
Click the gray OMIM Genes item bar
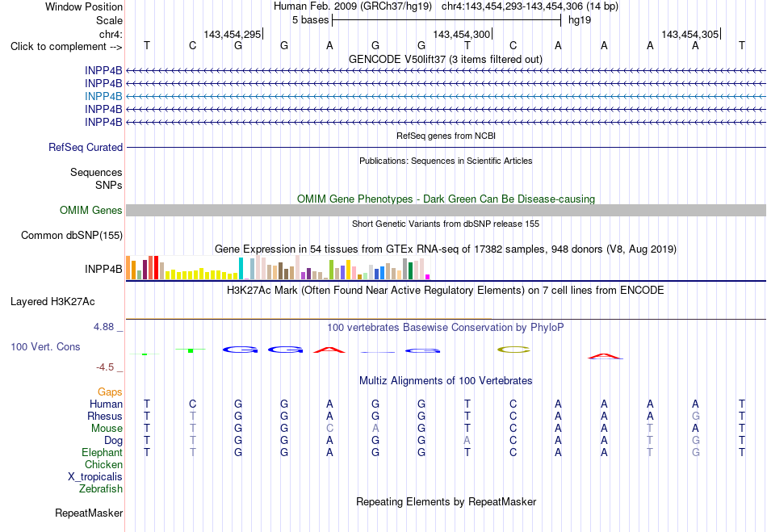click(x=446, y=210)
